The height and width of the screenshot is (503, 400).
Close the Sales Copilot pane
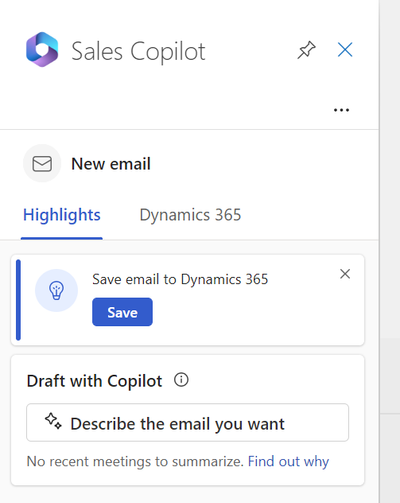pos(345,50)
